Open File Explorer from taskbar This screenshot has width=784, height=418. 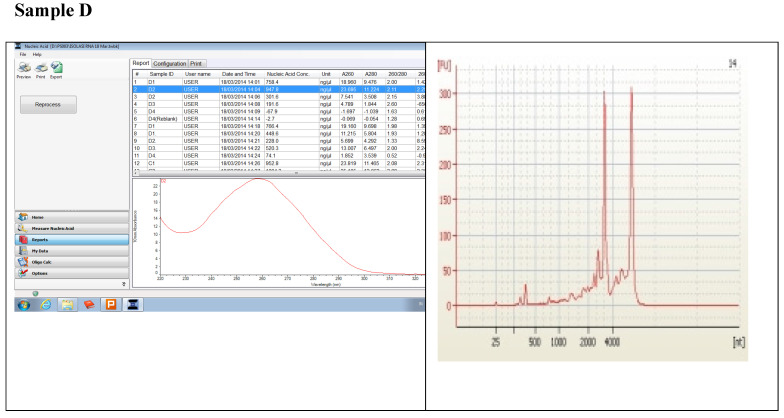pos(68,304)
